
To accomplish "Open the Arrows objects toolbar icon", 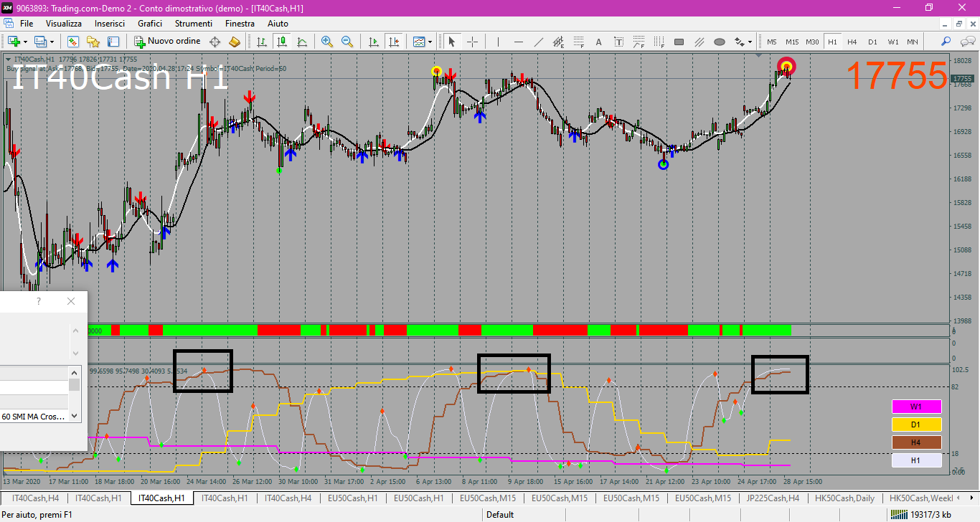I will [739, 42].
